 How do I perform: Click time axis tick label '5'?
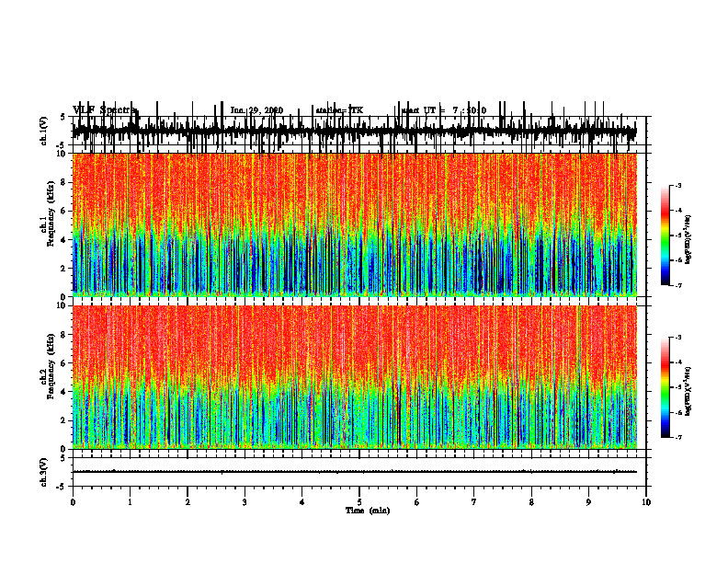pos(359,502)
